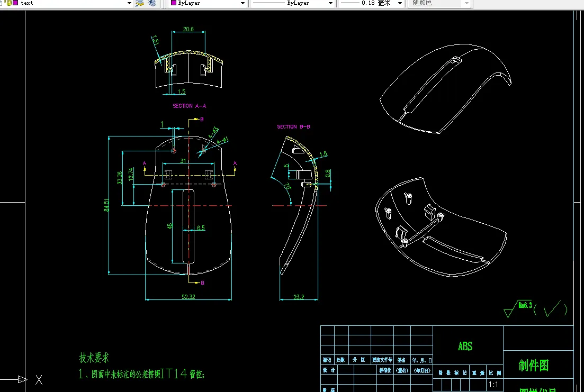Click the text layer's magenta color square

(x=15, y=3)
